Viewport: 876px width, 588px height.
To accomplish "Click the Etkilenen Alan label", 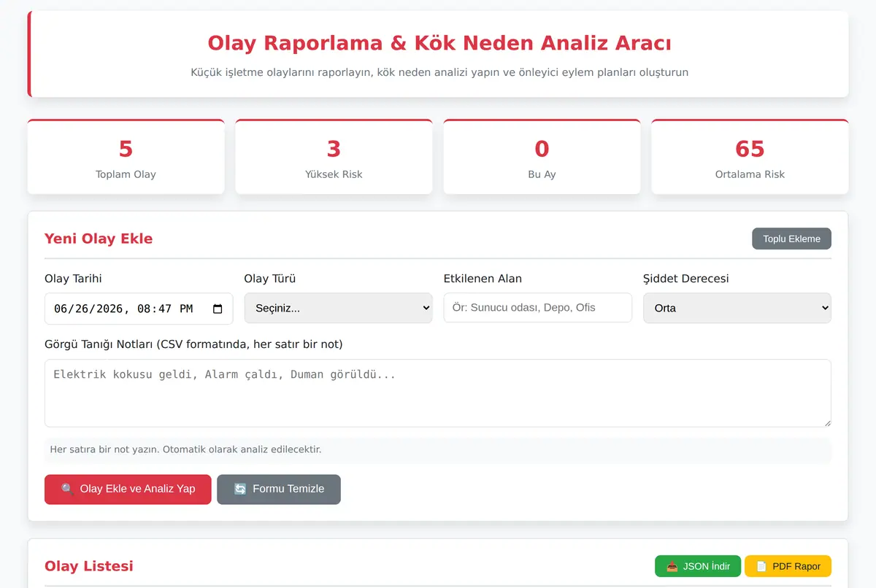I will click(483, 279).
